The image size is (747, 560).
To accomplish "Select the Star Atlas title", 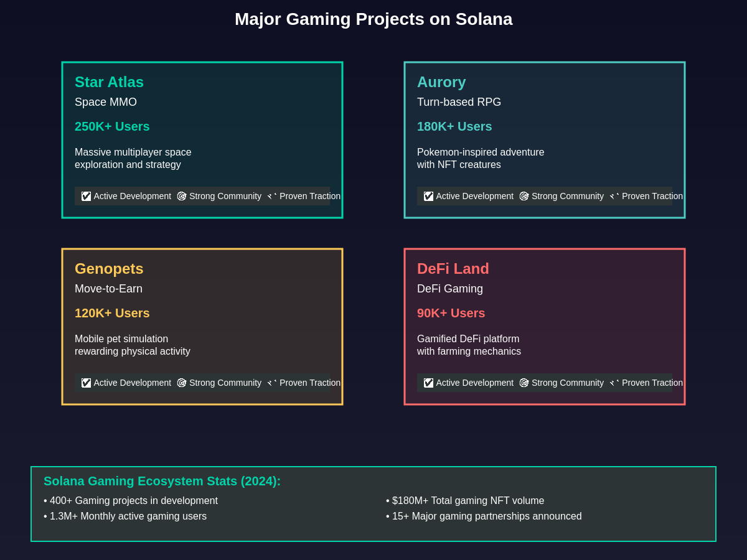I will click(109, 82).
